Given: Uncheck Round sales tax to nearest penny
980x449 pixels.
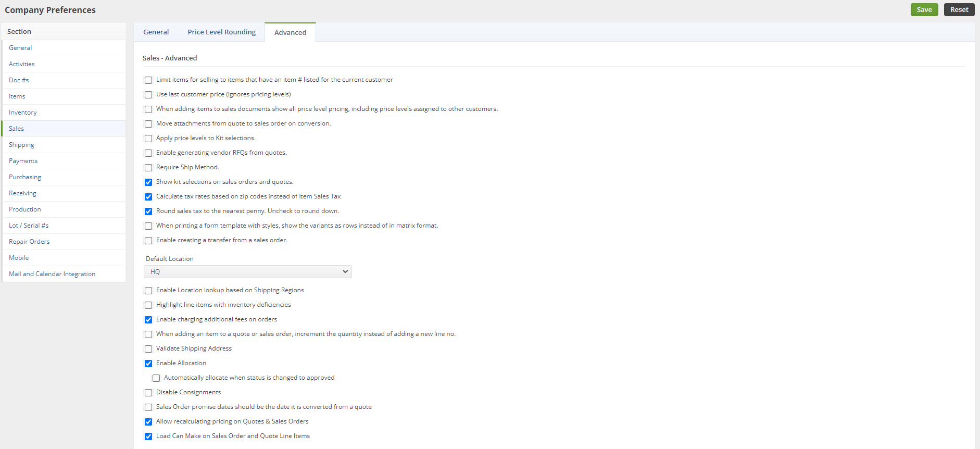Looking at the screenshot, I should click(148, 211).
